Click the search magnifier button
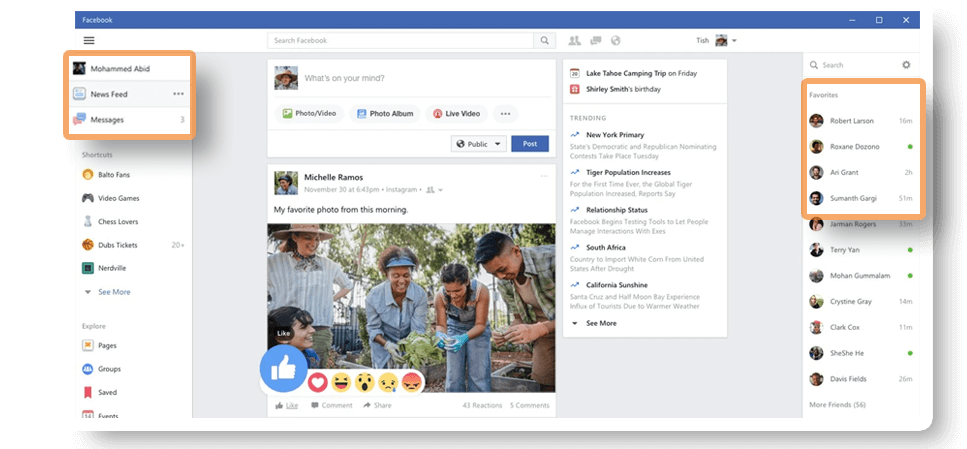This screenshot has height=449, width=967. click(x=545, y=41)
